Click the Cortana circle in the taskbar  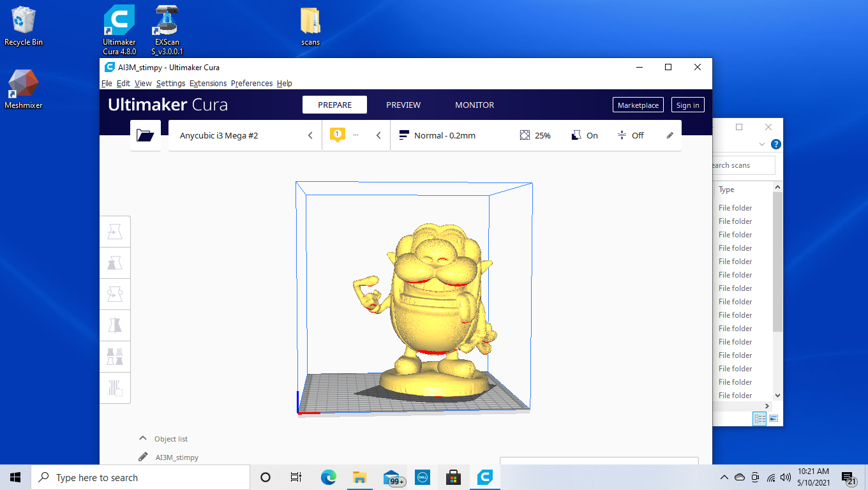point(266,477)
